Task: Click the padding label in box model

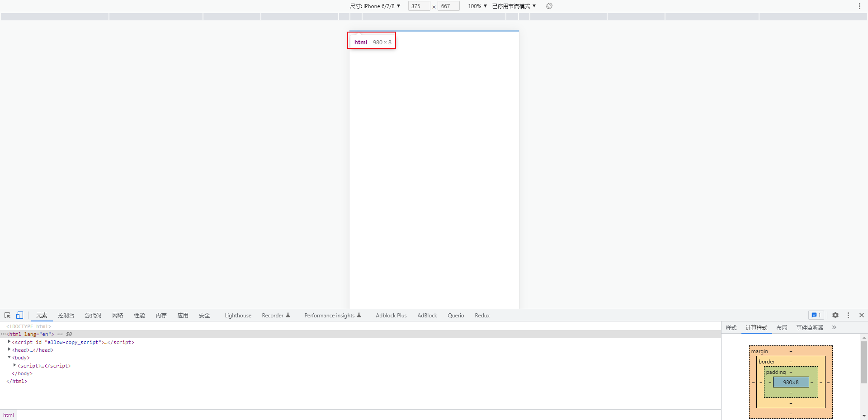Action: (776, 372)
